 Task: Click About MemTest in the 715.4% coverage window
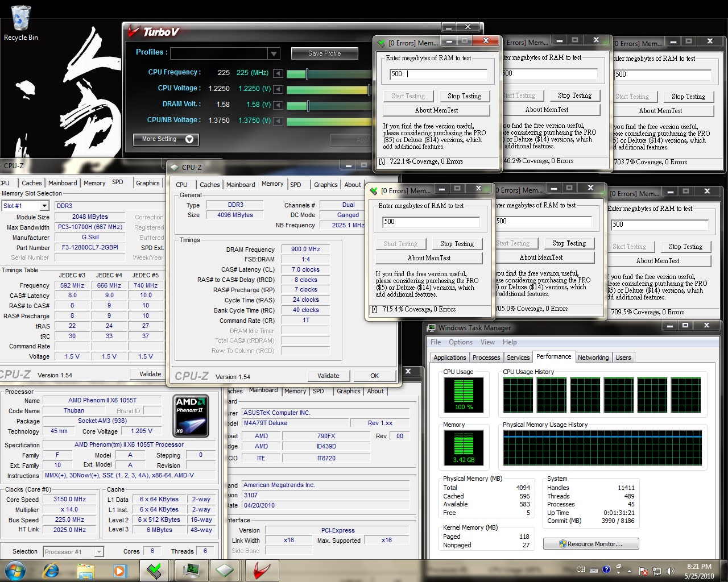(429, 258)
